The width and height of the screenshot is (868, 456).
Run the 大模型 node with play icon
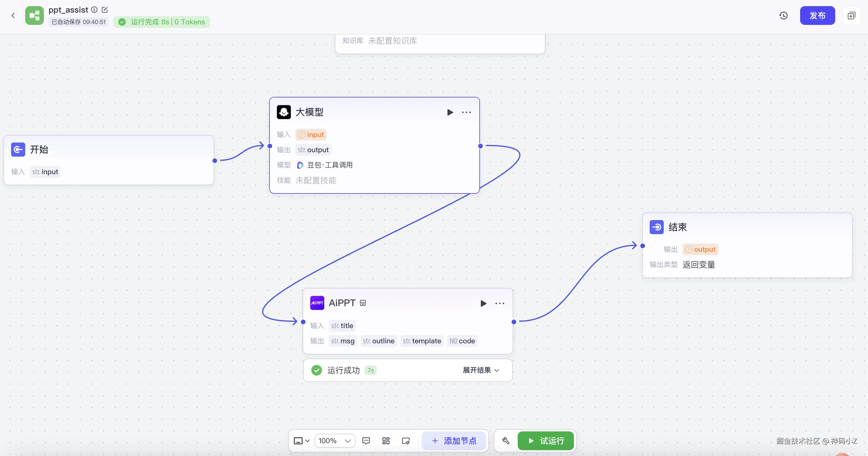450,112
